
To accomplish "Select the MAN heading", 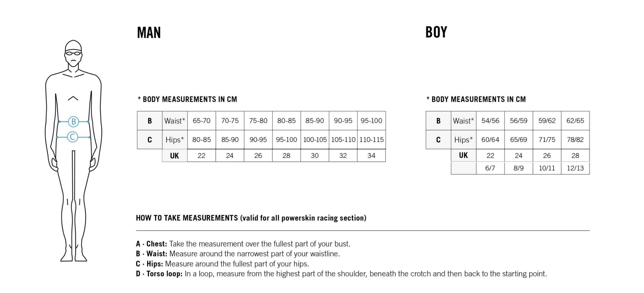I will click(x=149, y=33).
